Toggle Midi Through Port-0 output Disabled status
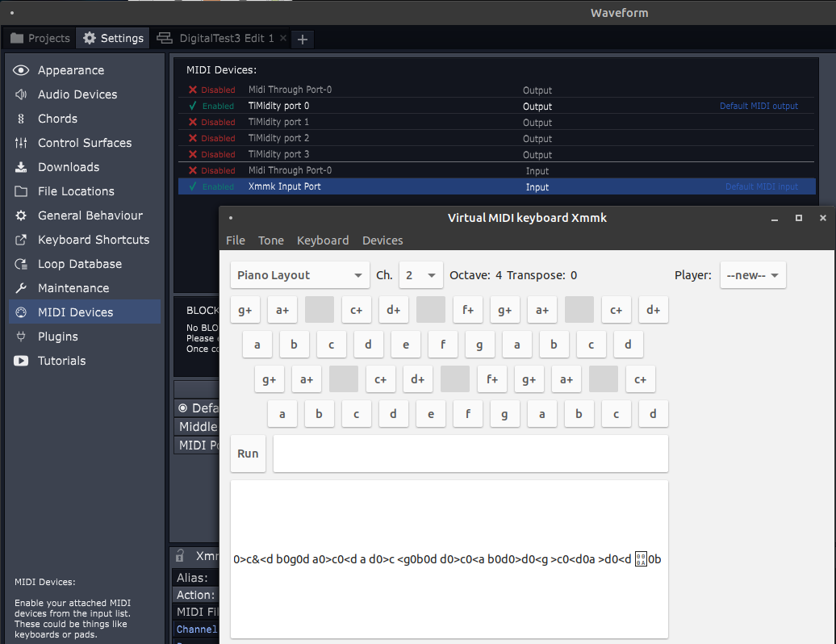 (x=211, y=90)
